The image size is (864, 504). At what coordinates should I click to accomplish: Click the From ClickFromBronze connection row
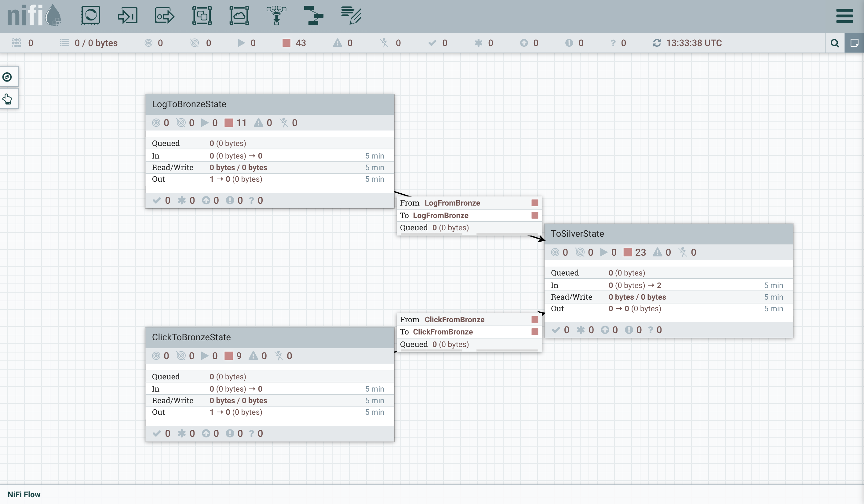469,320
